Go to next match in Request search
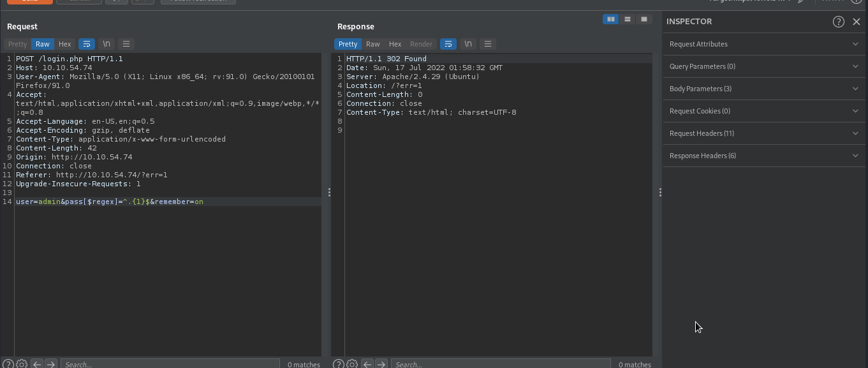Image resolution: width=868 pixels, height=368 pixels. (51, 364)
